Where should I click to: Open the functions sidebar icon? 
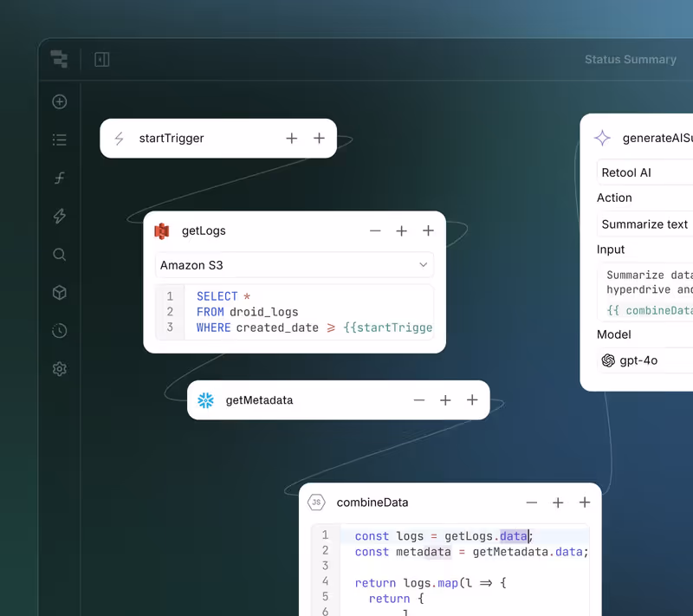tap(60, 178)
